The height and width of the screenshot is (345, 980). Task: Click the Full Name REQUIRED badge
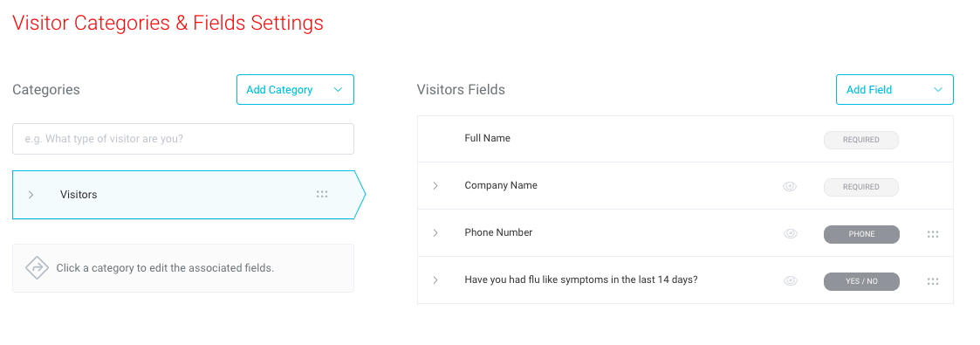[861, 140]
